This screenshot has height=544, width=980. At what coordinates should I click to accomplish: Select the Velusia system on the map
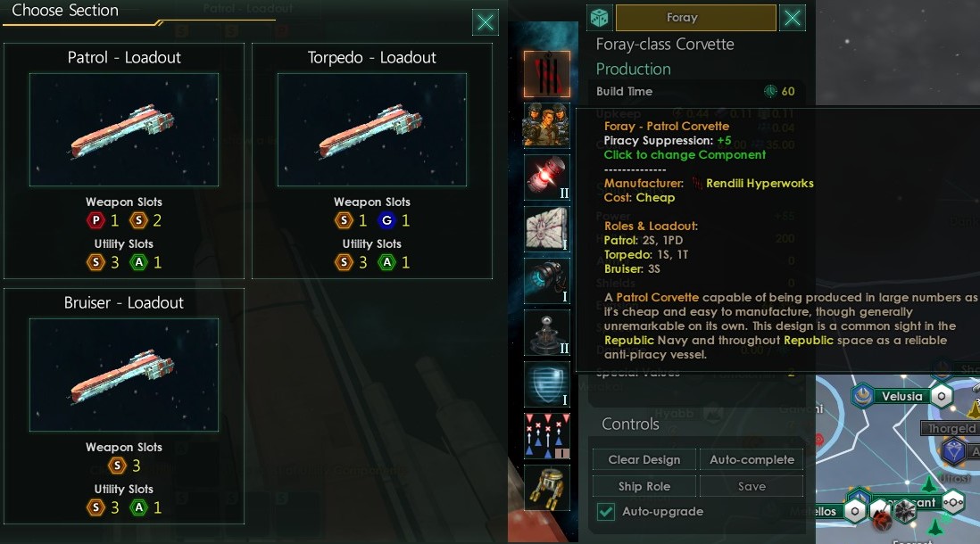pyautogui.click(x=901, y=396)
